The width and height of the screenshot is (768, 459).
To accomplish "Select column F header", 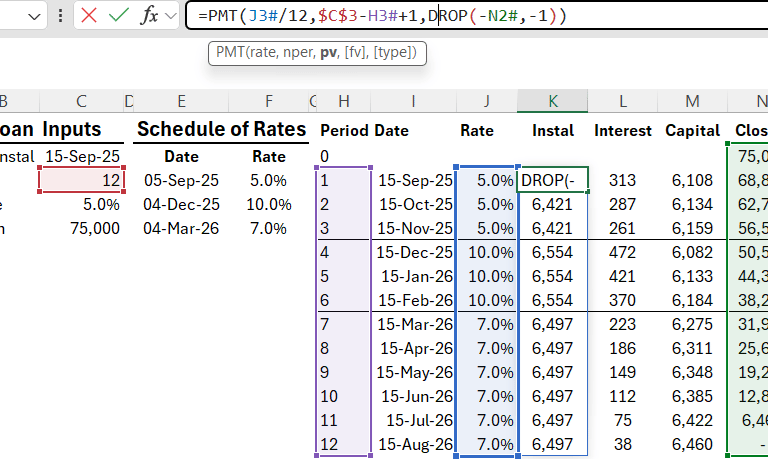I will [268, 101].
